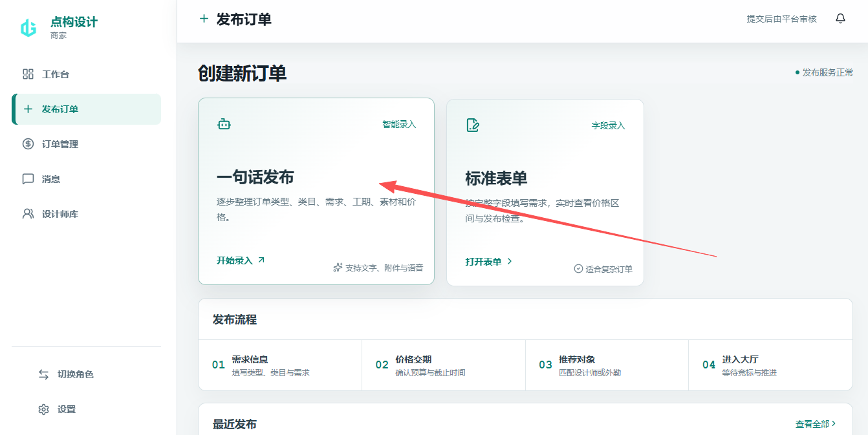The height and width of the screenshot is (435, 868).
Task: Open 订单管理 dollar icon
Action: coord(28,144)
